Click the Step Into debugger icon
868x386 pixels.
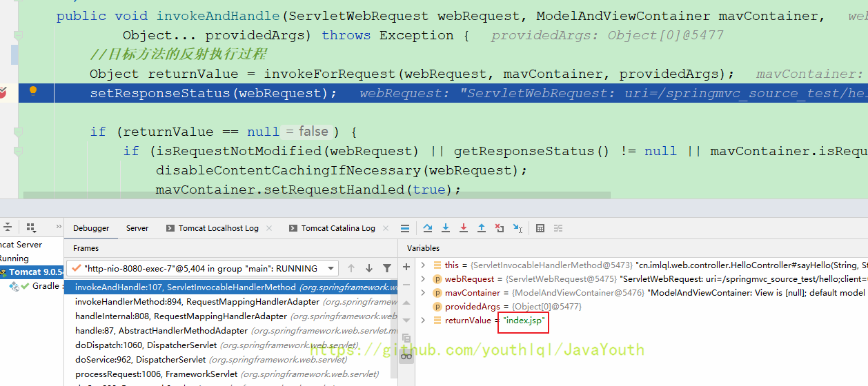(446, 228)
